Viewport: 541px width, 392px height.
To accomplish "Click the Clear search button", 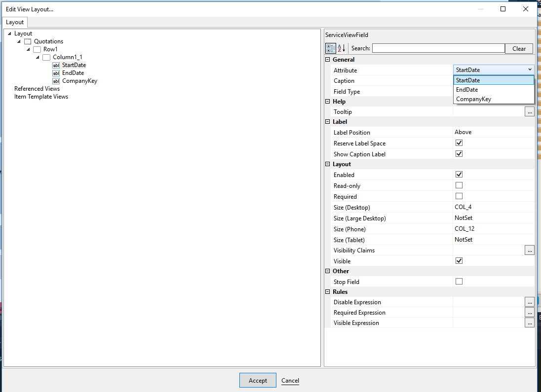I will point(519,49).
